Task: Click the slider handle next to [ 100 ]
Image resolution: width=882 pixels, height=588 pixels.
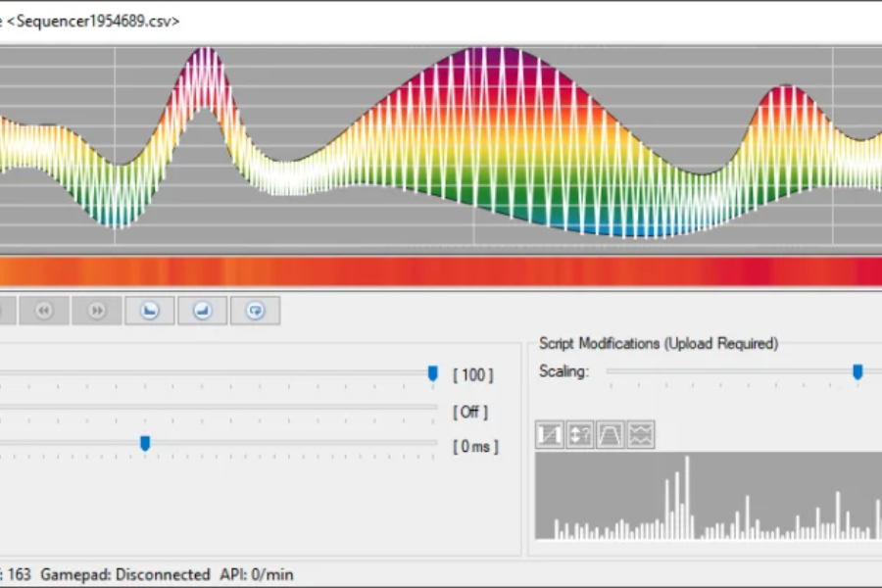Action: pos(432,373)
